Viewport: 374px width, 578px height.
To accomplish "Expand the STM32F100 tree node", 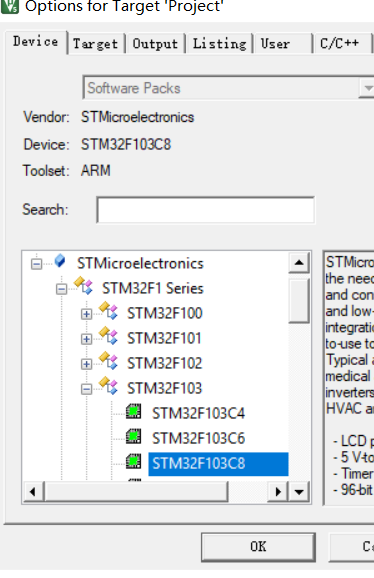I will tap(86, 314).
